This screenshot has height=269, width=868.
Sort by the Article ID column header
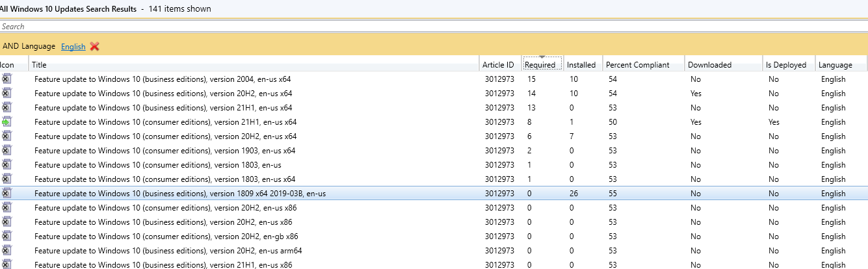(x=500, y=64)
